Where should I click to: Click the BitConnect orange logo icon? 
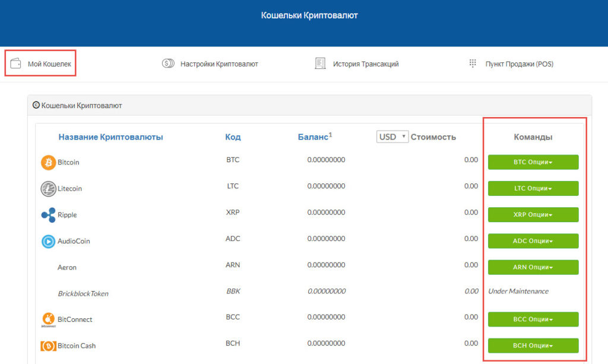pos(48,319)
